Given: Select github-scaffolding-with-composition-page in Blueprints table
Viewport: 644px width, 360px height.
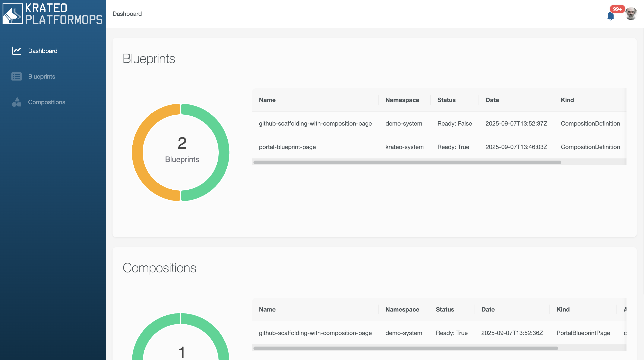Looking at the screenshot, I should point(315,123).
